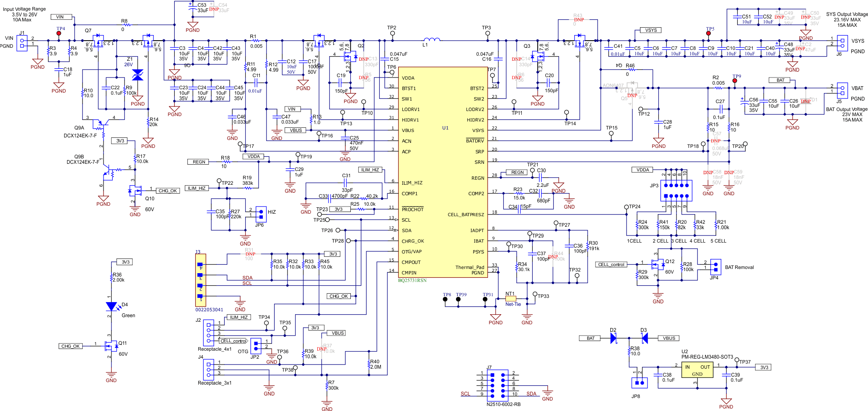Click jumper JP6 labeled HIZ
Screen dimensions: 868x411
(261, 214)
